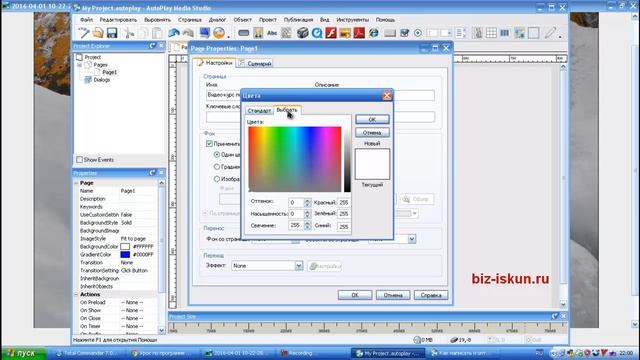Viewport: 640px width, 360px height.
Task: Insert a Web browser object (globe icon)
Action: point(373,33)
